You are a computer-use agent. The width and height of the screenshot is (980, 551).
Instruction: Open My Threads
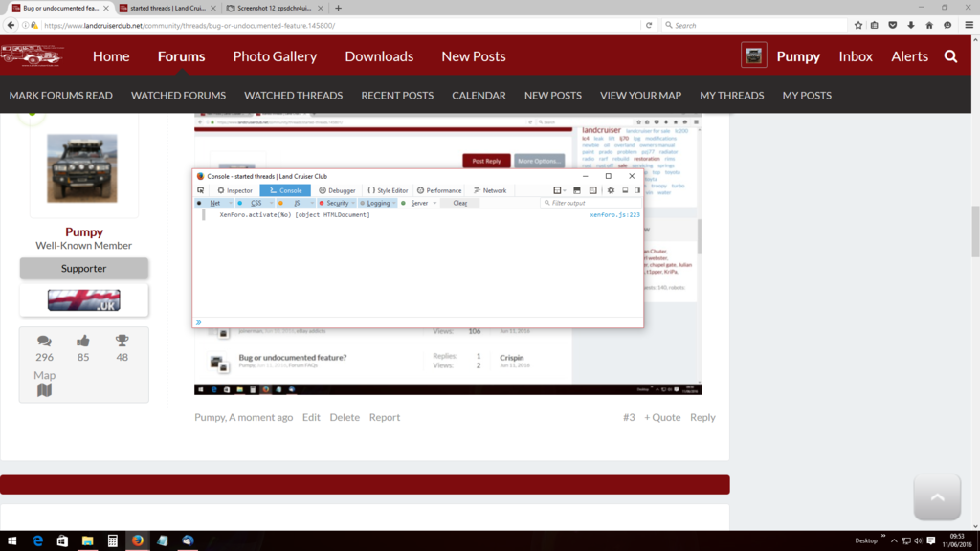(732, 96)
